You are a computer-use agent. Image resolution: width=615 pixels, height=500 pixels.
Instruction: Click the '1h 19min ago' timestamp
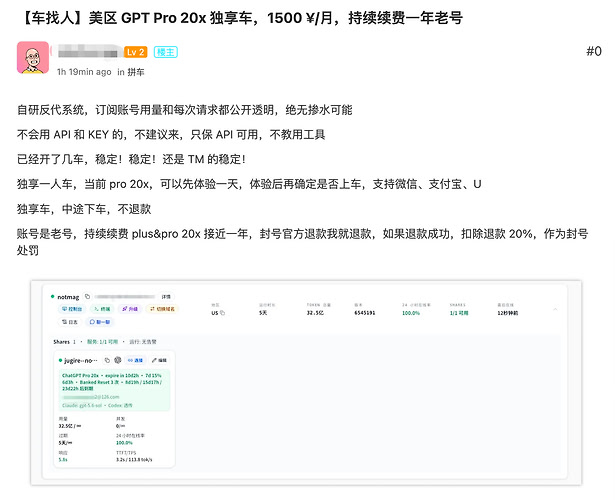[84, 72]
